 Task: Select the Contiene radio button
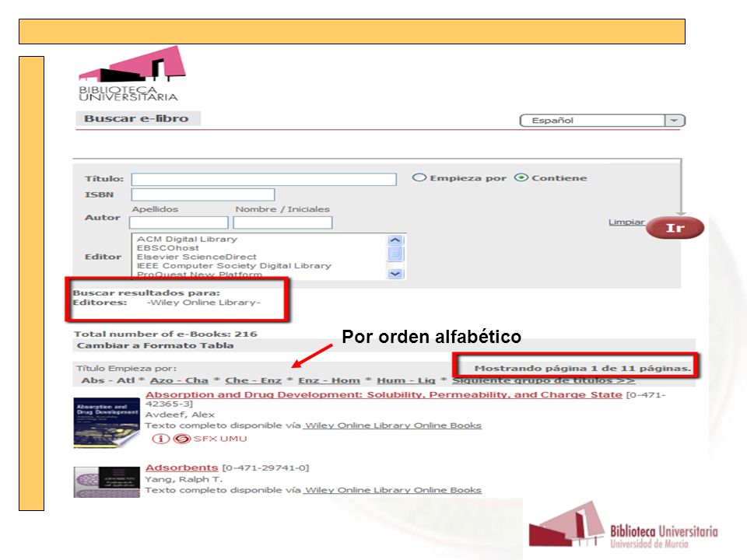521,177
